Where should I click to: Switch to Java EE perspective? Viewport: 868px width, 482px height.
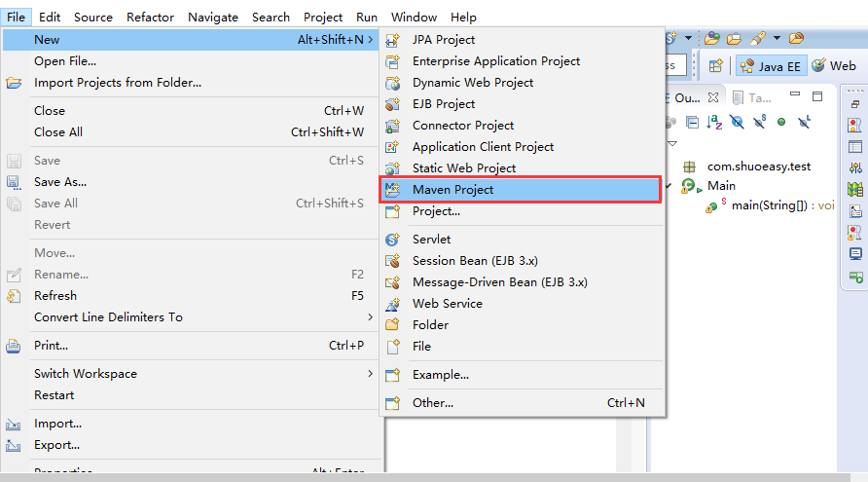pyautogui.click(x=772, y=66)
